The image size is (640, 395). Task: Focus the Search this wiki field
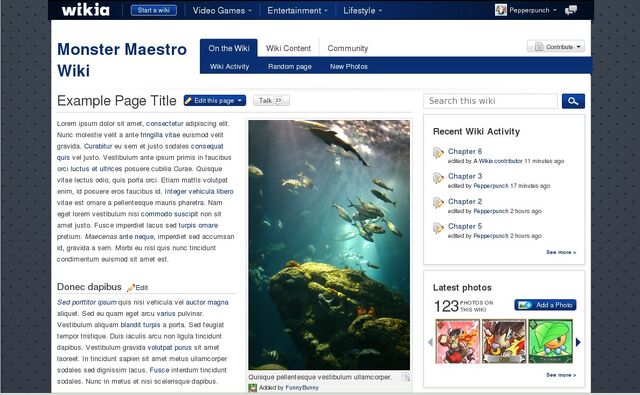tap(490, 101)
